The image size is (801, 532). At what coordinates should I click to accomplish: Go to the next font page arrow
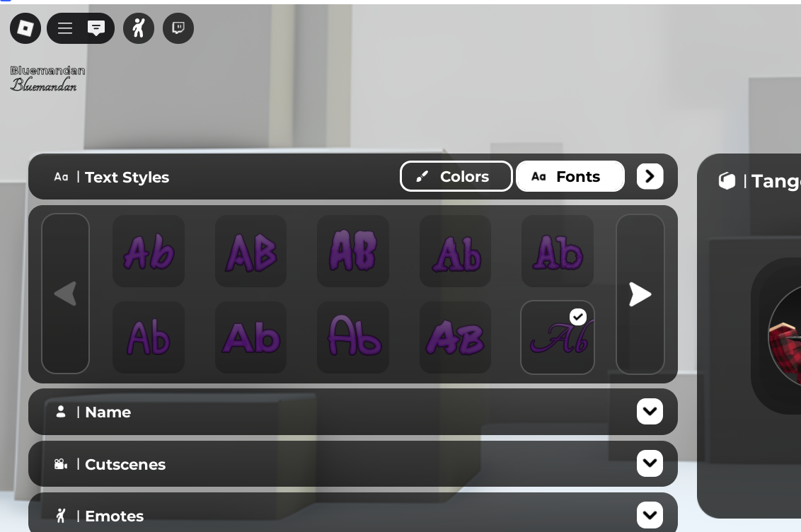pos(640,294)
